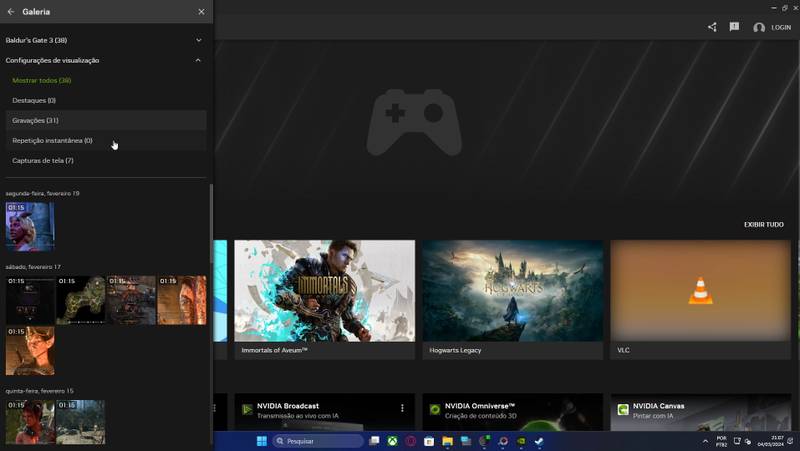Image resolution: width=800 pixels, height=451 pixels.
Task: Click LOGIN
Action: pyautogui.click(x=781, y=28)
